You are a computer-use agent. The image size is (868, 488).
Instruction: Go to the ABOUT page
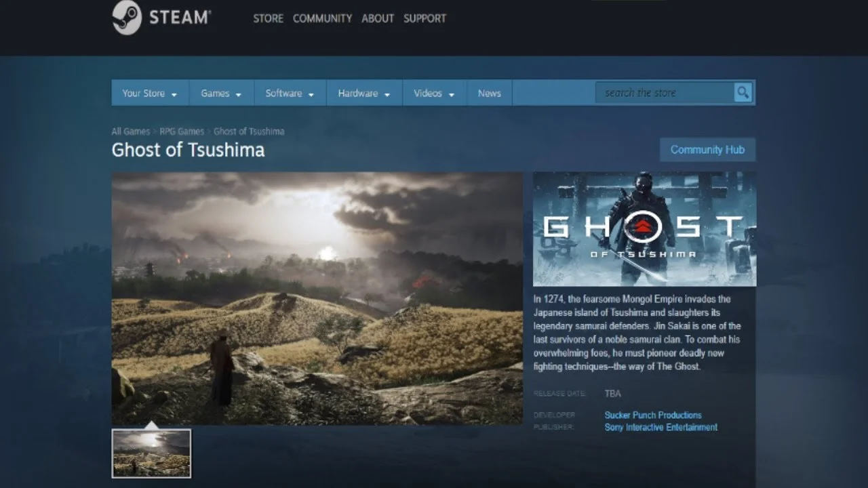tap(378, 18)
